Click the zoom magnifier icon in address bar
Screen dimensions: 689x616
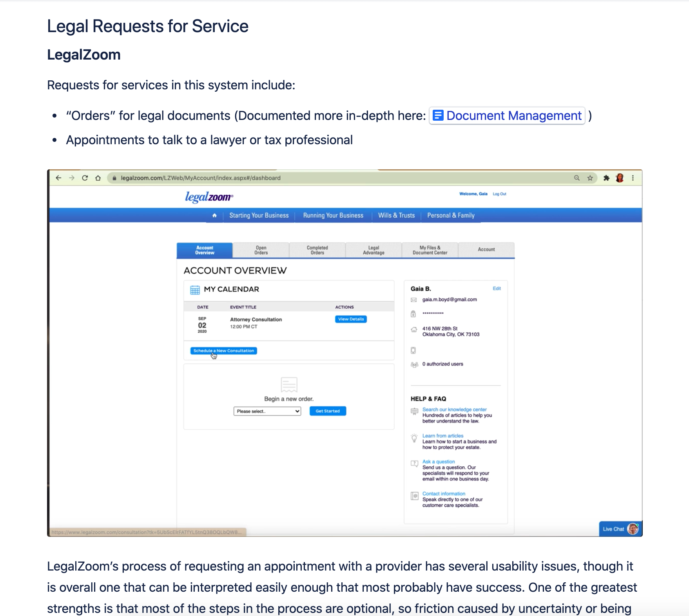click(577, 178)
